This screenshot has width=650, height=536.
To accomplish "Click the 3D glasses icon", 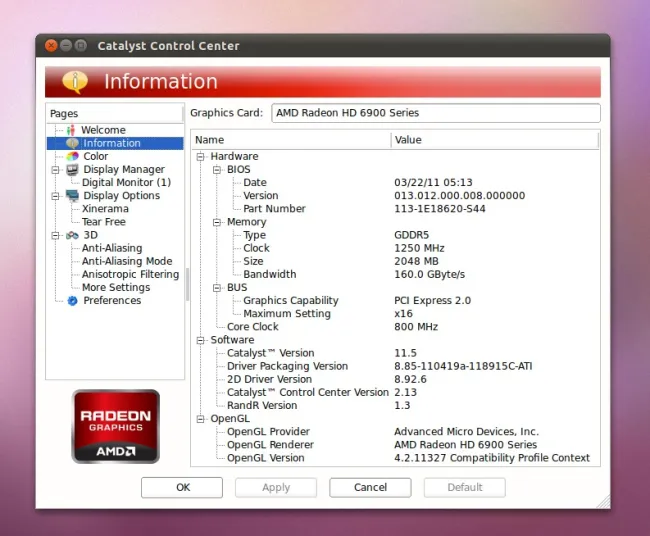I will [x=72, y=235].
